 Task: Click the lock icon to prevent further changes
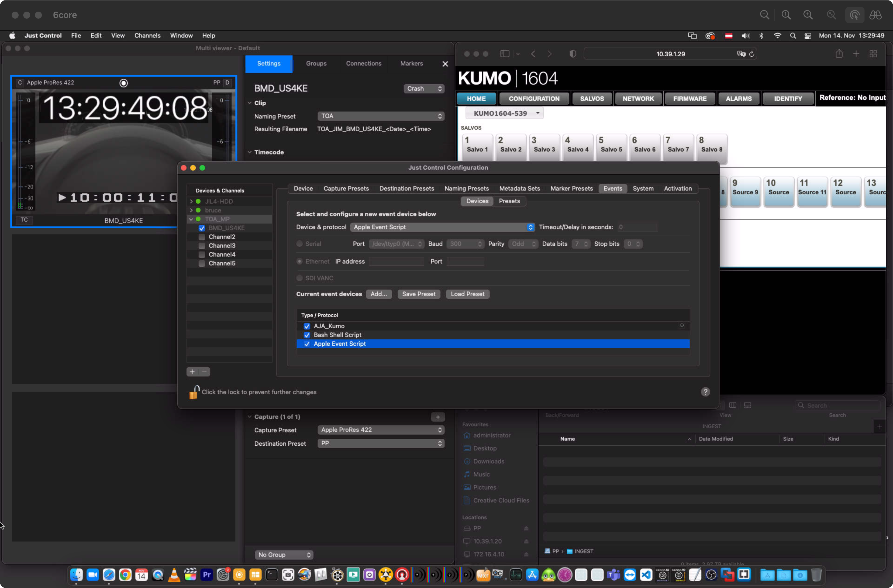coord(194,392)
